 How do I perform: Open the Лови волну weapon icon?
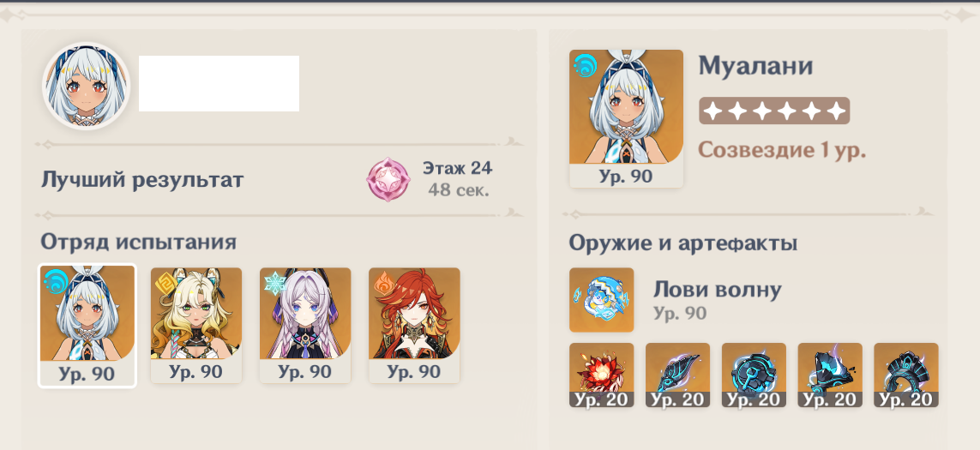click(601, 300)
